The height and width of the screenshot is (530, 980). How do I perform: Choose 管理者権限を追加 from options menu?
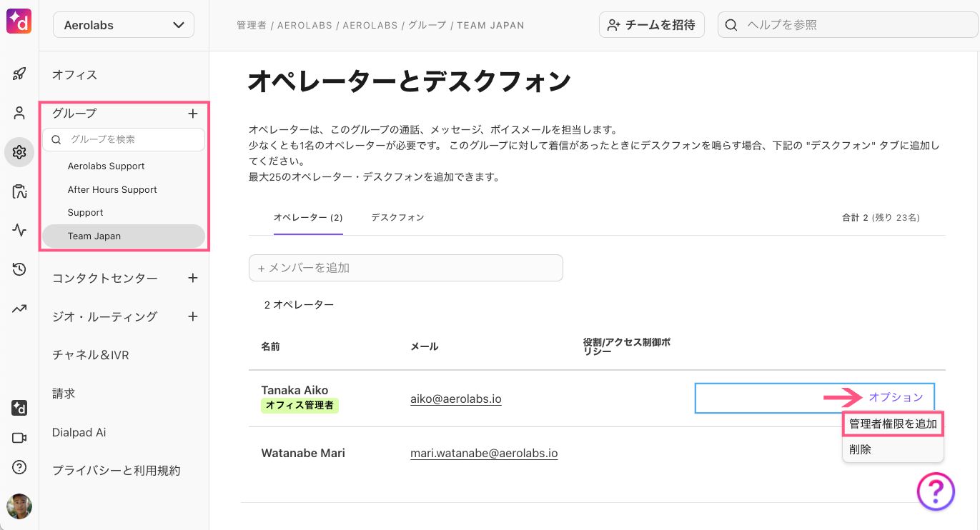click(x=893, y=424)
